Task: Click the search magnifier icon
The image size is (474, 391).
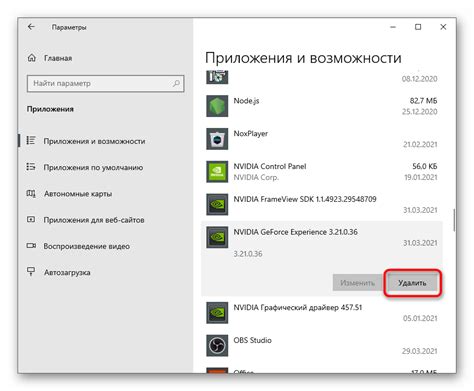Action: coord(176,83)
